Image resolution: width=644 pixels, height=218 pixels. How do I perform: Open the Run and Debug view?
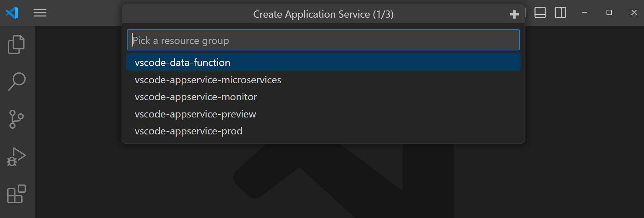(16, 157)
